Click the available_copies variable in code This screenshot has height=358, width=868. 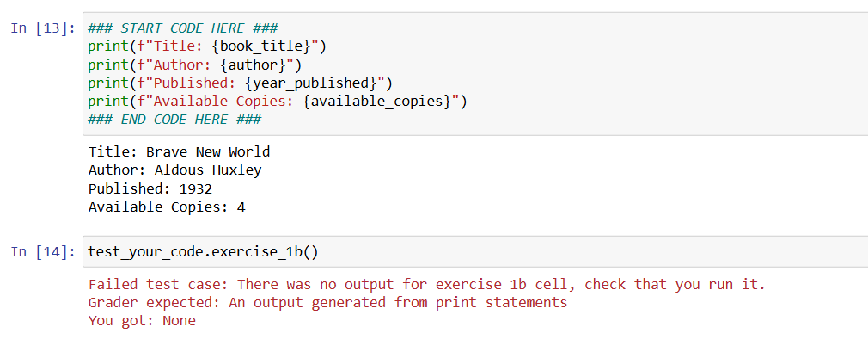[x=378, y=102]
